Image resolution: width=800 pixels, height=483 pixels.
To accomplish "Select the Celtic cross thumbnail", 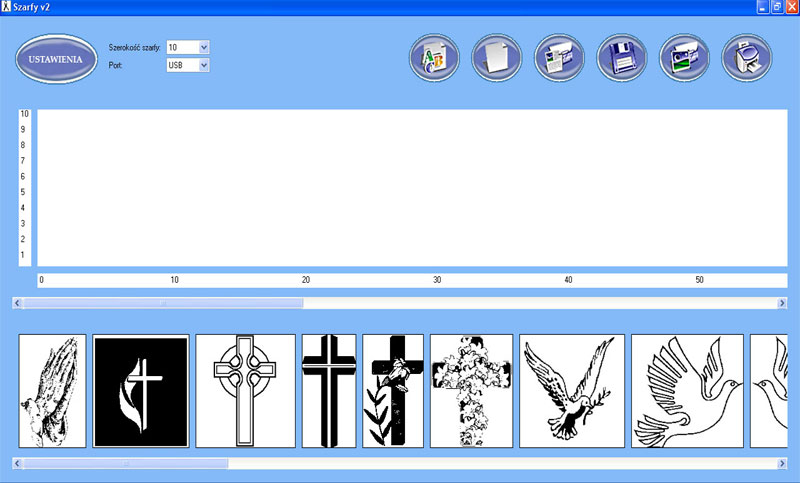I will [x=245, y=391].
